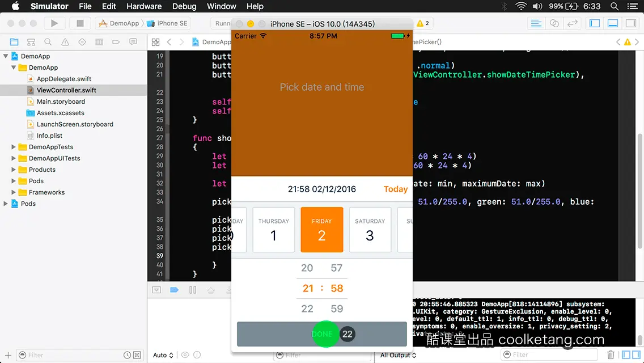Show only recent files clock filter
The height and width of the screenshot is (363, 644).
point(128,355)
